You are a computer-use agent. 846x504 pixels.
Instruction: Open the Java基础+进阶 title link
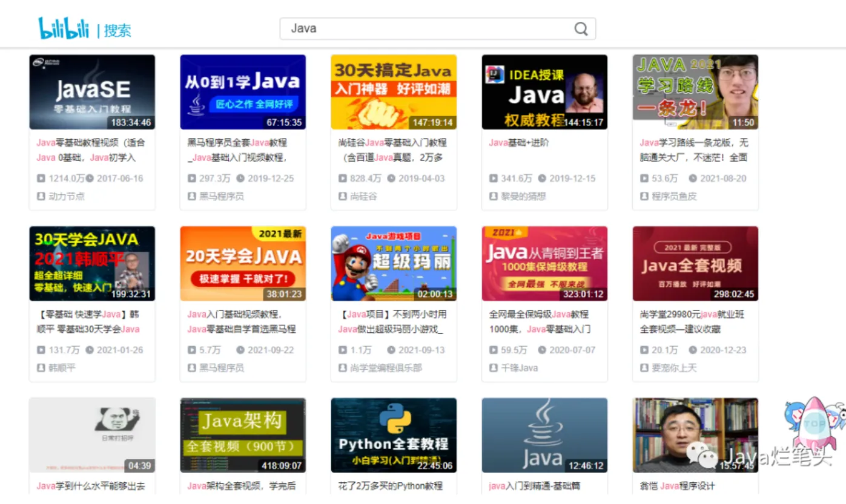[x=519, y=143]
